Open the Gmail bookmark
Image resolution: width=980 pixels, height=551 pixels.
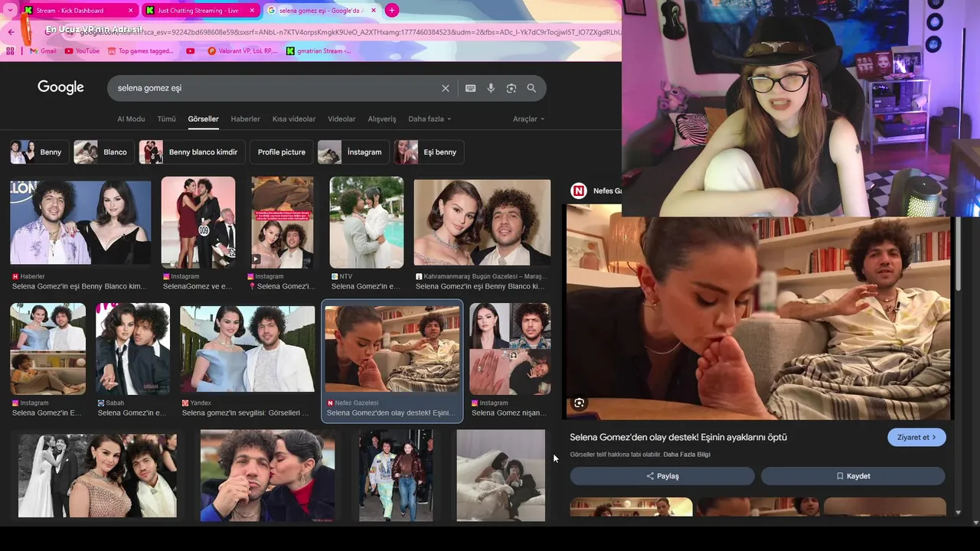(44, 51)
